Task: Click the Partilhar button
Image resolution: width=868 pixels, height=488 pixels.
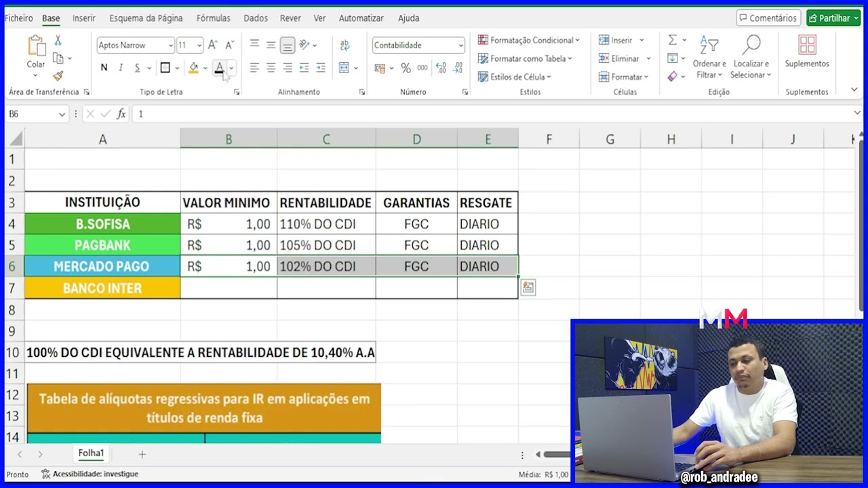Action: pos(833,18)
